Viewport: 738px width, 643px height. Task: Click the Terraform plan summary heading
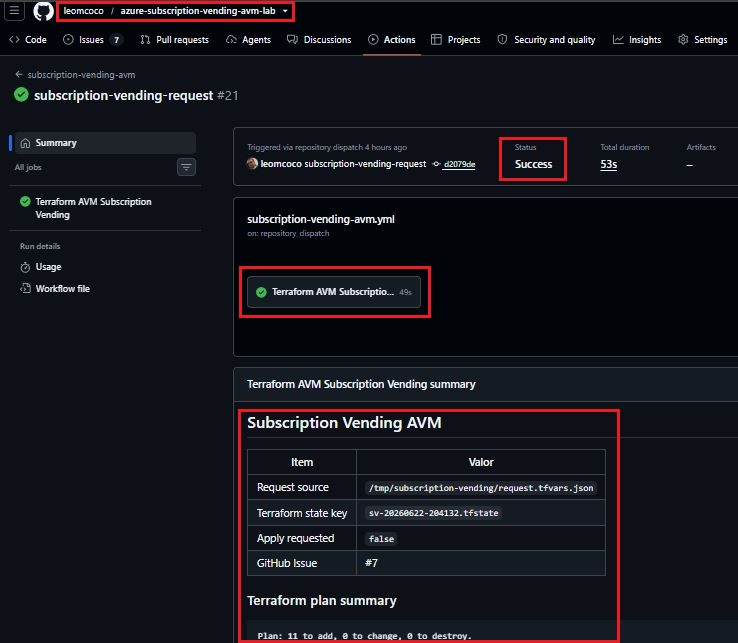[x=322, y=601]
